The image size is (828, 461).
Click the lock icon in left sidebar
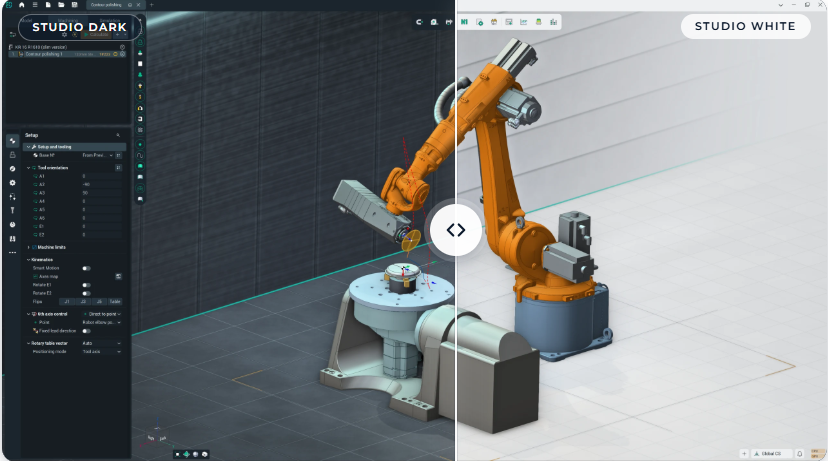point(13,155)
